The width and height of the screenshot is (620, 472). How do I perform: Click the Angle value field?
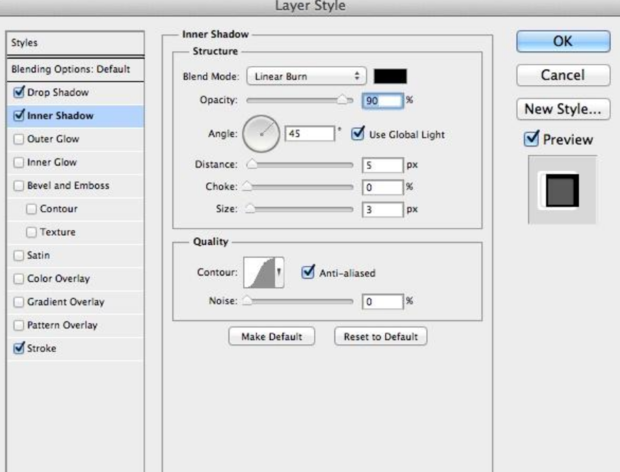pos(310,134)
